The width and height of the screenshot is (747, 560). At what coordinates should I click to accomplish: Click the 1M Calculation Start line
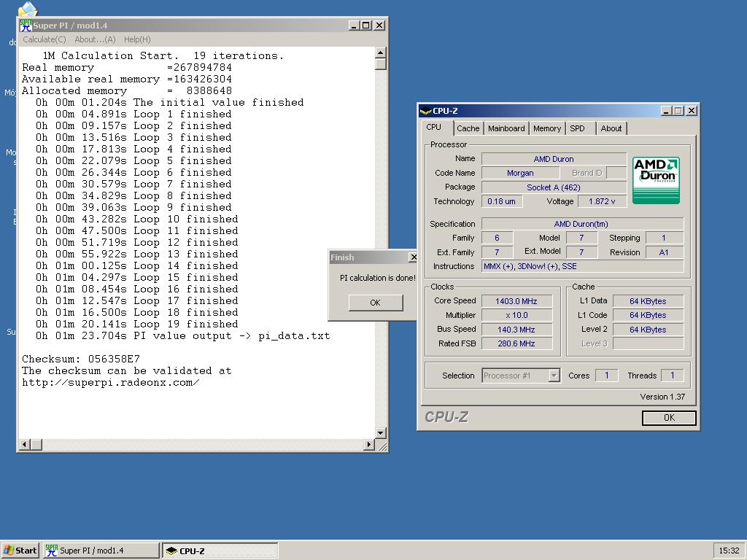coord(163,55)
